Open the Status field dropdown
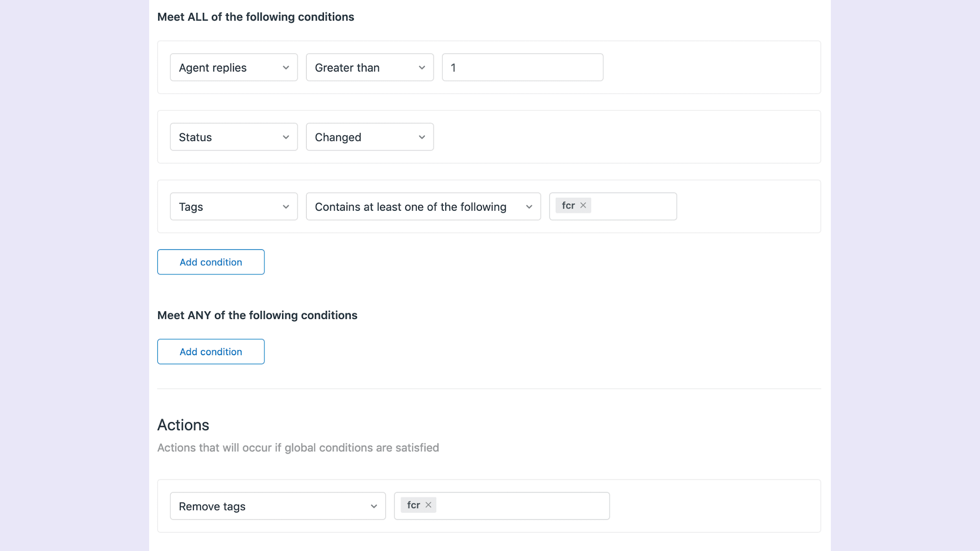This screenshot has height=551, width=980. (234, 137)
